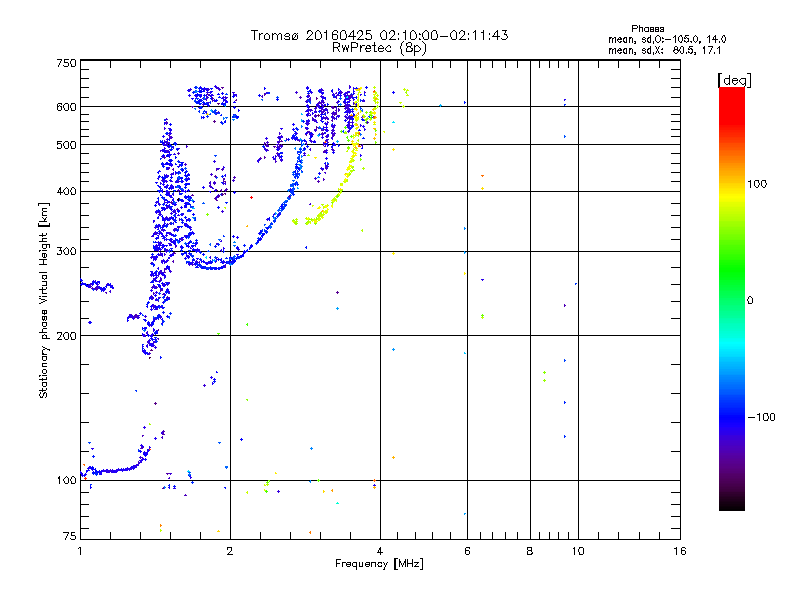This screenshot has height=600, width=800.
Task: Click the yellow band near 100 on colorbar
Action: coord(732,194)
